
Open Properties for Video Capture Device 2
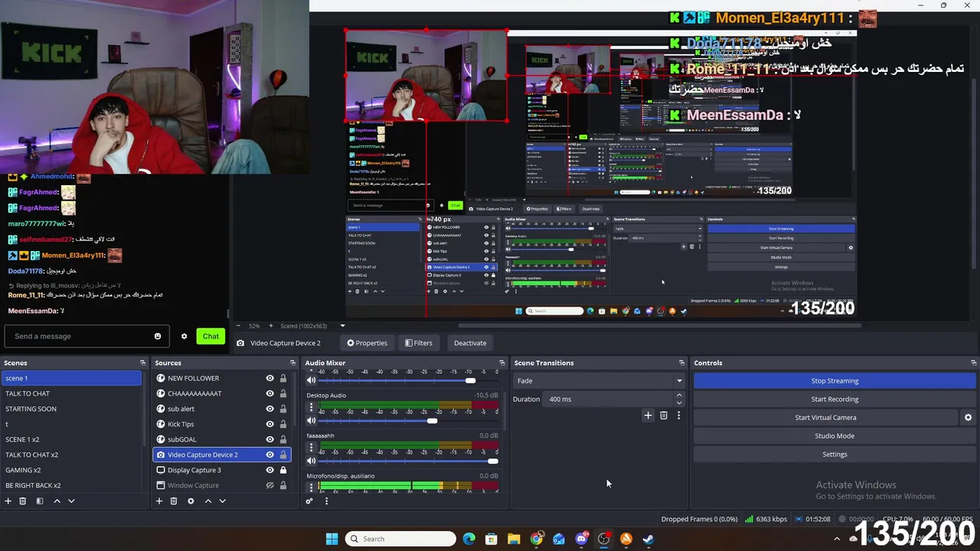[x=367, y=343]
